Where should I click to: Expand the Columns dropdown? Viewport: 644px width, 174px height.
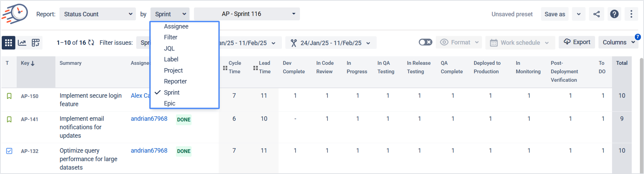618,42
